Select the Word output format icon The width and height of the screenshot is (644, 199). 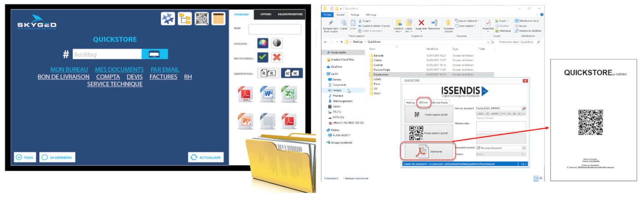point(267,95)
